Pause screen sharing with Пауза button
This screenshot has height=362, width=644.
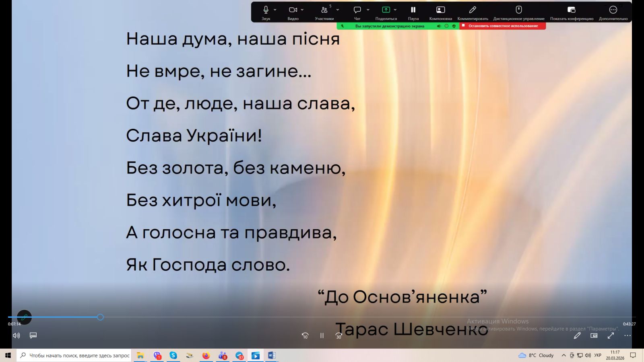coord(413,10)
